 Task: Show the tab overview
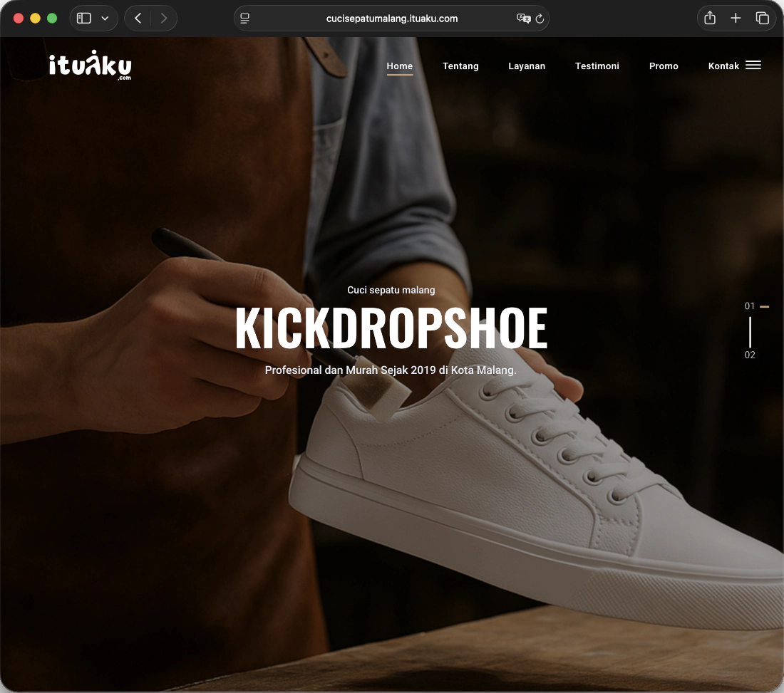click(762, 19)
